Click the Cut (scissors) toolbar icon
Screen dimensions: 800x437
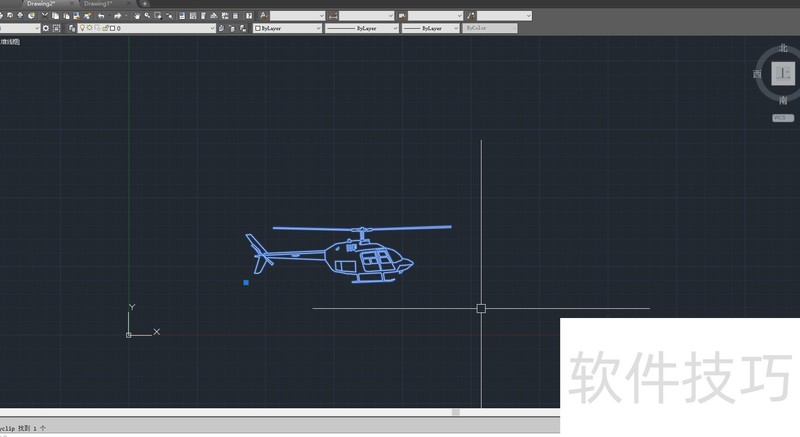point(45,16)
